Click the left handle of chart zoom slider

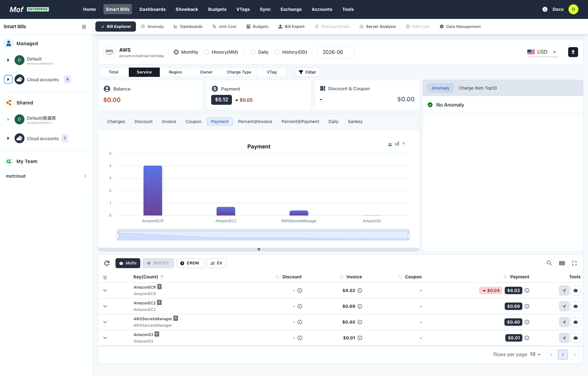117,236
